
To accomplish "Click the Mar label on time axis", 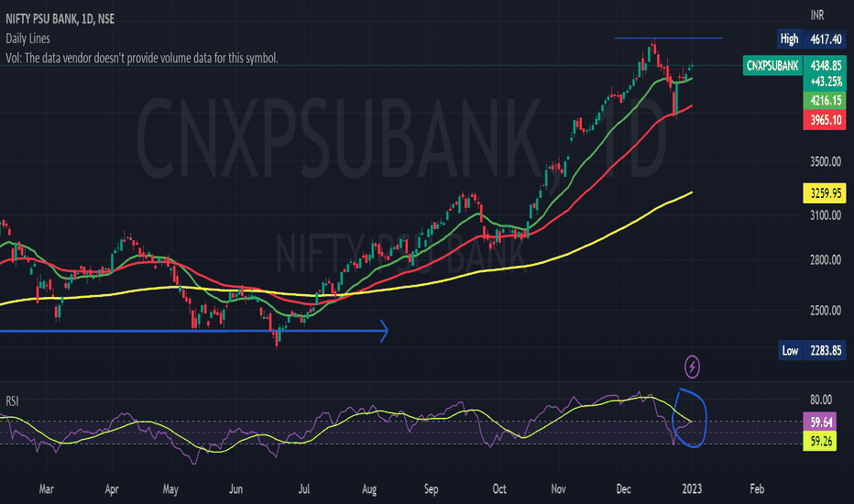I will pos(47,489).
